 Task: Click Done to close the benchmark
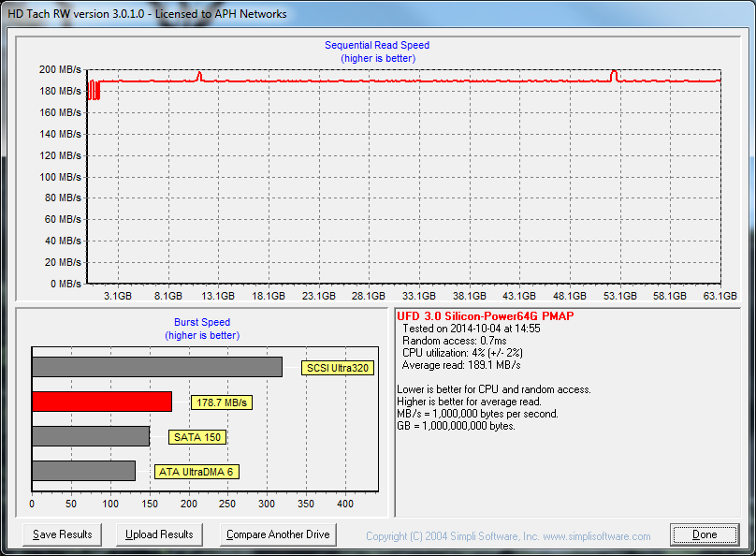[705, 534]
